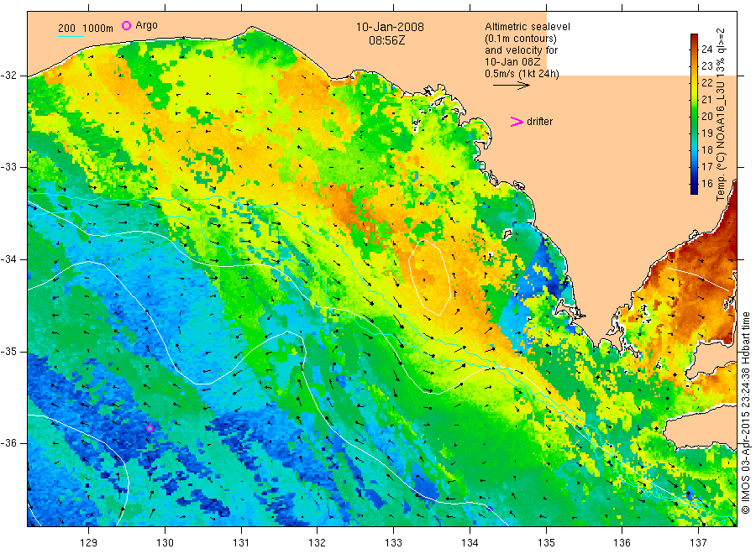Click the magenta Argo float marker on the map
This screenshot has height=554, width=756.
(150, 428)
